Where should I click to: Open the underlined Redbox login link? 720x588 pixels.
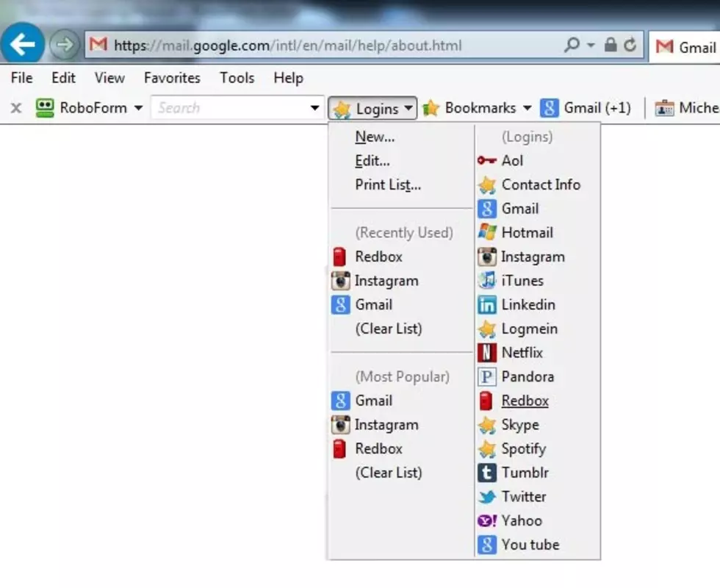click(x=525, y=401)
